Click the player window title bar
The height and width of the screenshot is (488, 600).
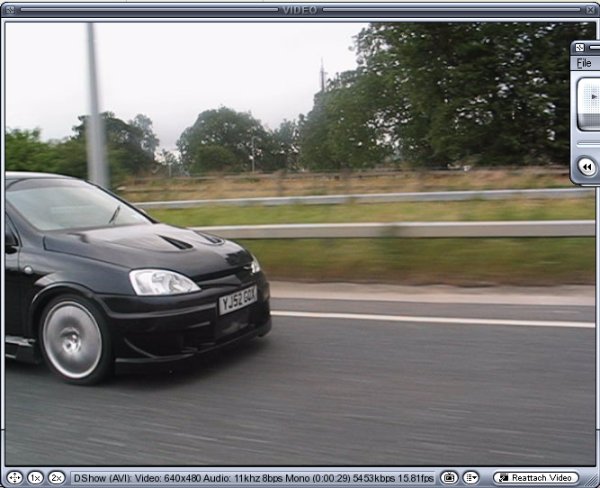(593, 47)
